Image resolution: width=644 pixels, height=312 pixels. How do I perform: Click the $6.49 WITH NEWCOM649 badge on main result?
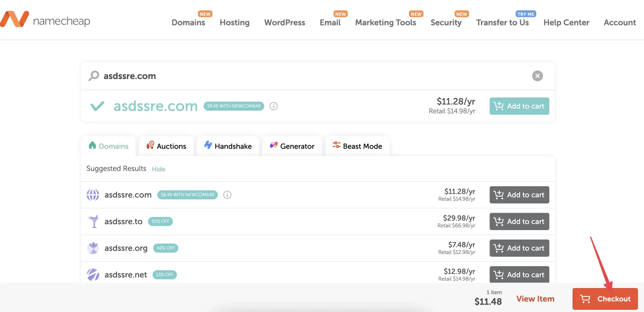pyautogui.click(x=234, y=106)
